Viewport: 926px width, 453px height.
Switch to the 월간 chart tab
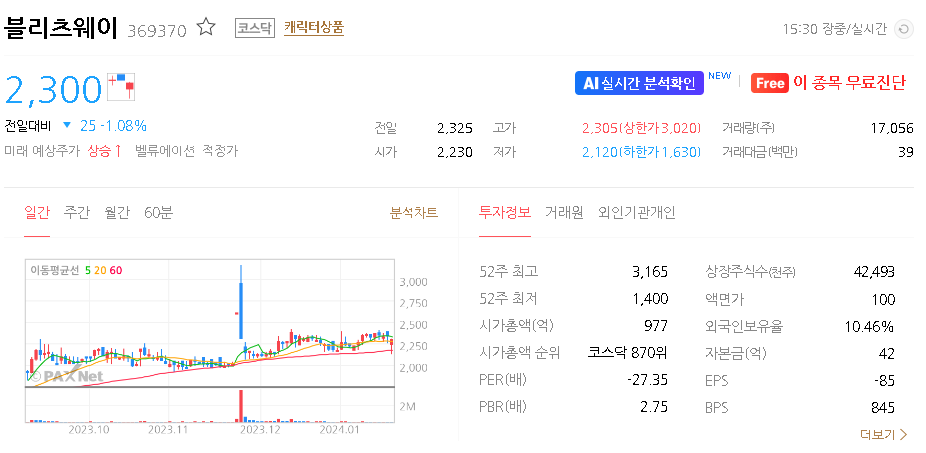pyautogui.click(x=116, y=213)
